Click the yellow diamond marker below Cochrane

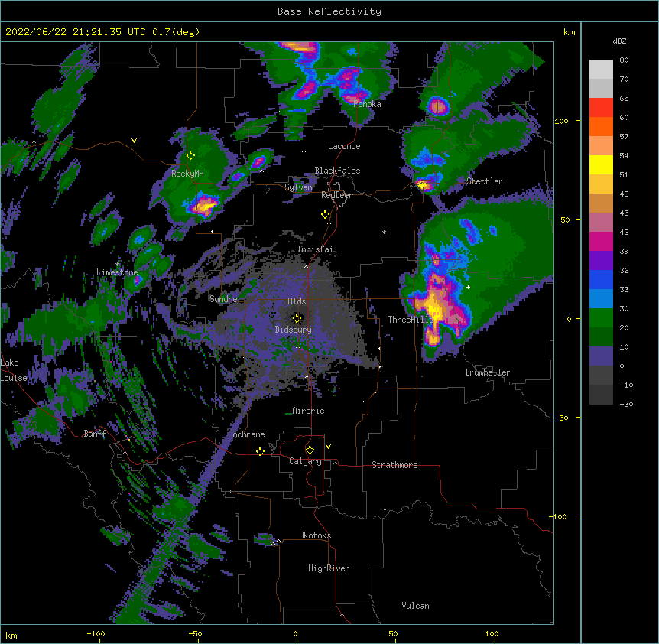tap(260, 451)
